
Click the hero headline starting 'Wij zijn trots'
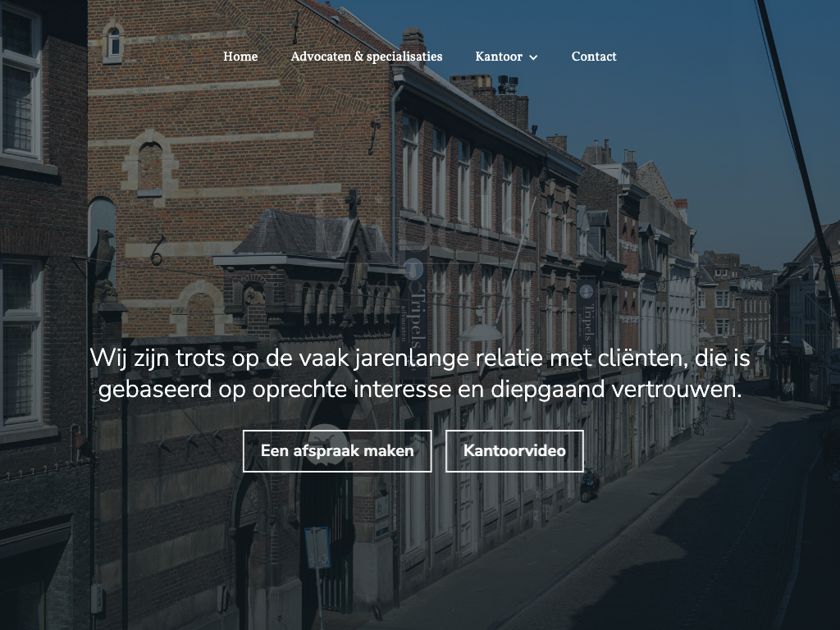(419, 358)
